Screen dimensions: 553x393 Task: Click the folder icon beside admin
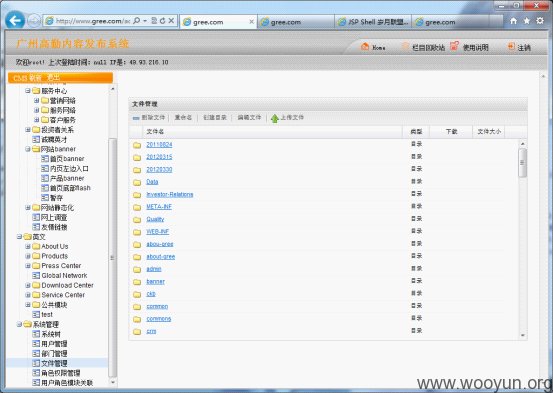click(137, 270)
